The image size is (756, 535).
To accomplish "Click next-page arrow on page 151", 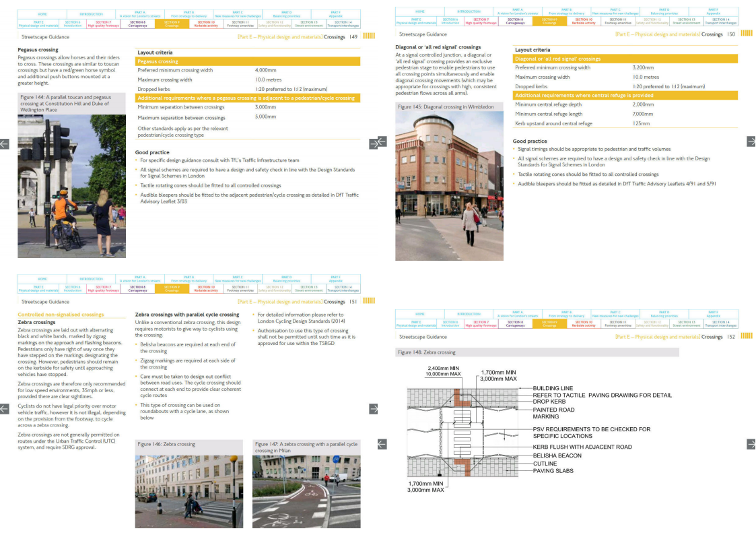I will [374, 408].
